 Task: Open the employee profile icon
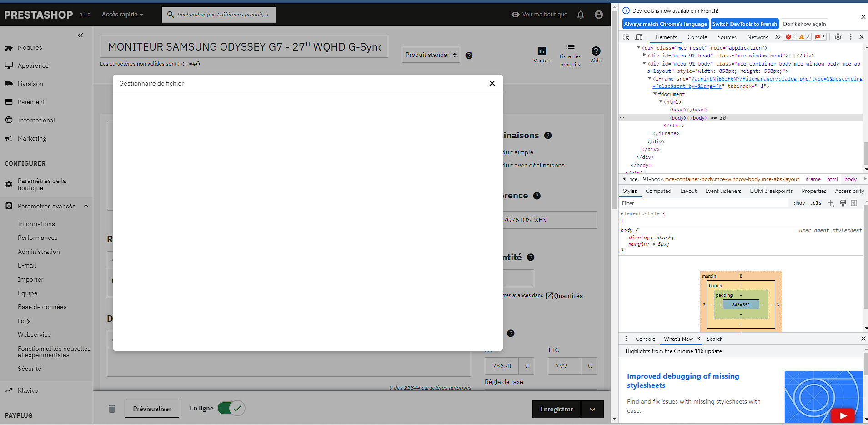coord(599,15)
